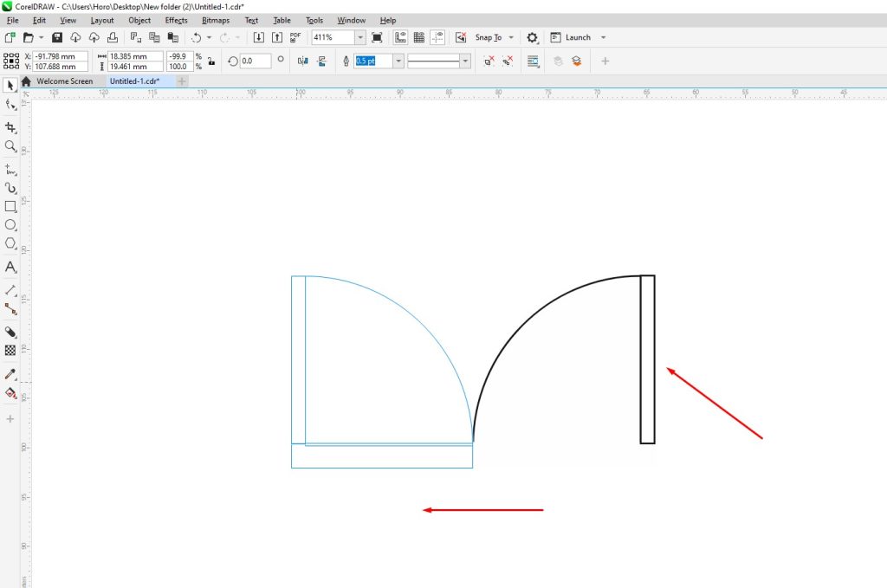Toggle rulers visibility on standard toolbar
887x588 pixels.
tap(400, 37)
